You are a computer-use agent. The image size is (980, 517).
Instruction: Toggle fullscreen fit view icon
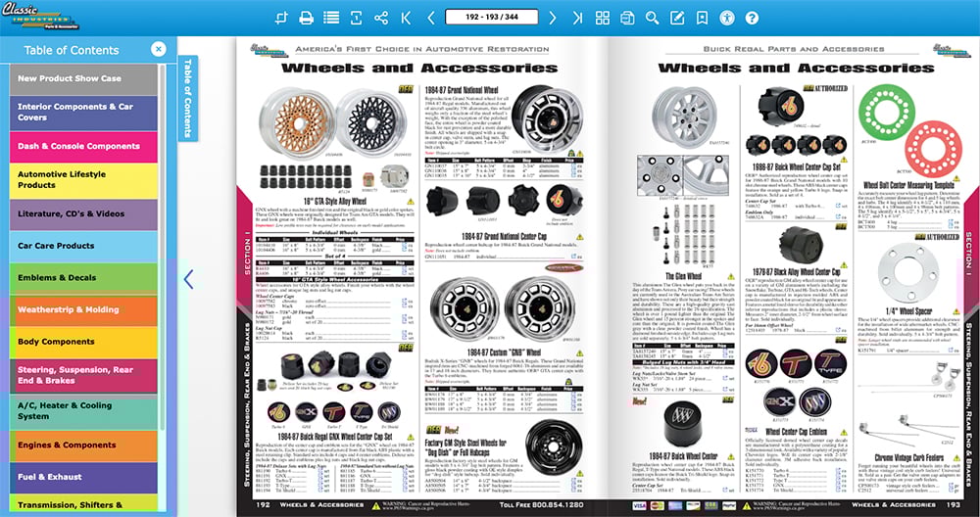coord(357,18)
